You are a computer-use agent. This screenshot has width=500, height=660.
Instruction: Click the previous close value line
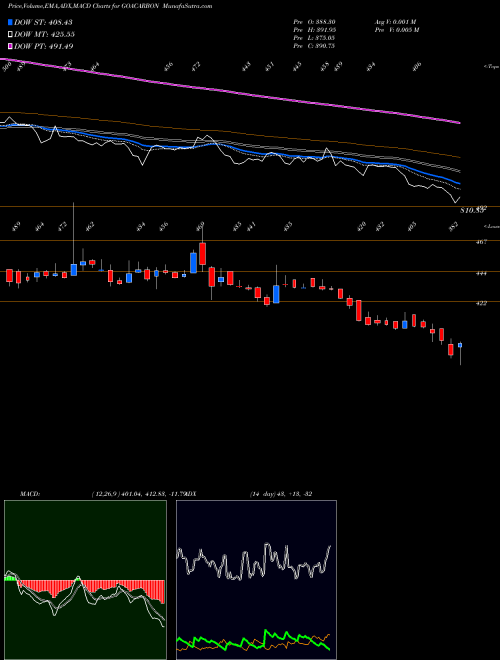(314, 46)
